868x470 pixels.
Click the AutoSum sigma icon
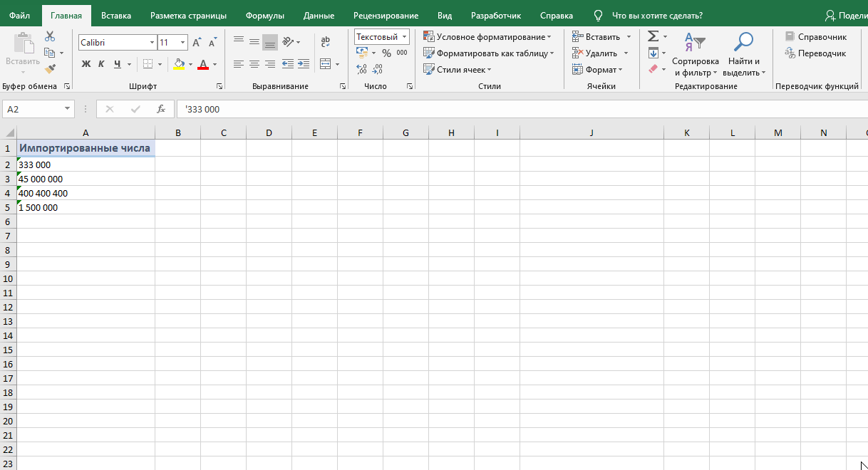point(653,36)
